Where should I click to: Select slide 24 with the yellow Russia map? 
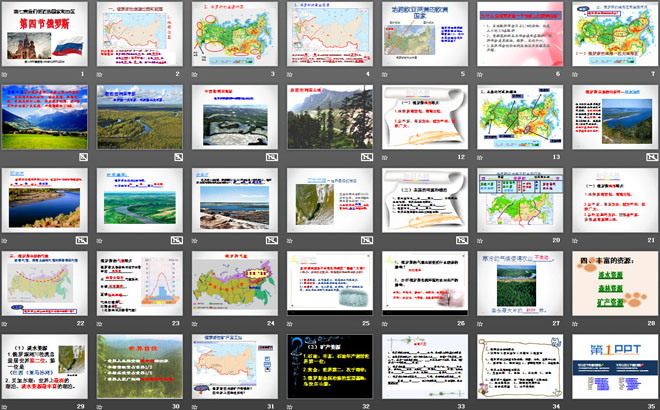click(x=231, y=282)
